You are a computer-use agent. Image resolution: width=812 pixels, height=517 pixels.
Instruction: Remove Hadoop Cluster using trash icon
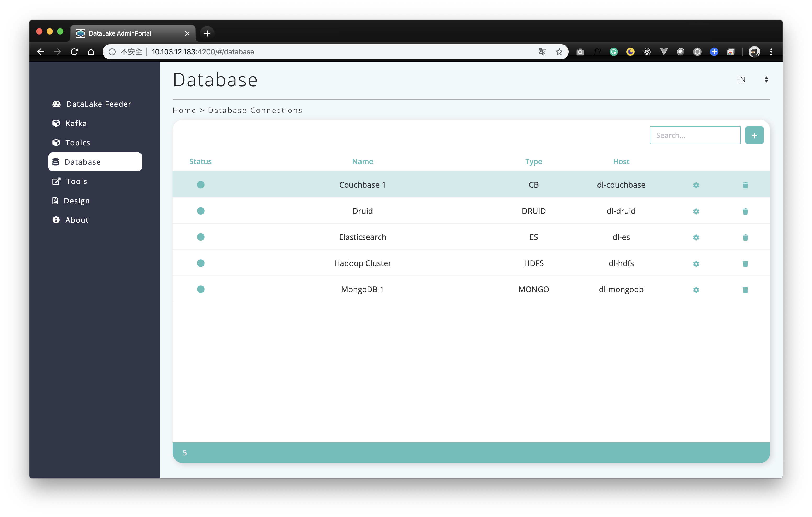[x=745, y=263]
